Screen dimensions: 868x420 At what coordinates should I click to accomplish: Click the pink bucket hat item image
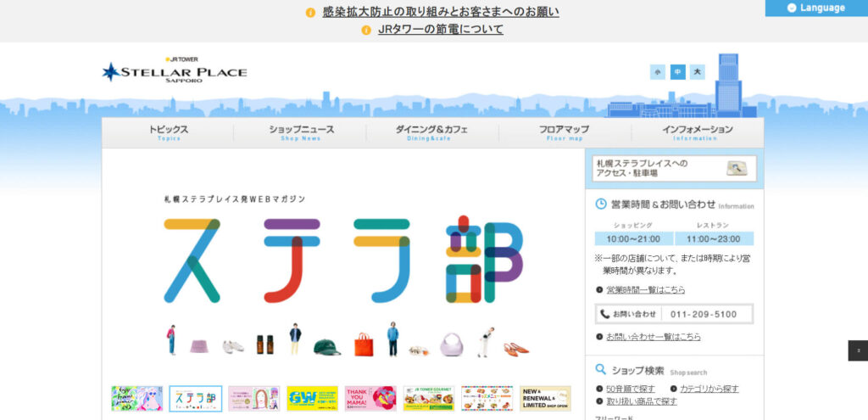198,346
